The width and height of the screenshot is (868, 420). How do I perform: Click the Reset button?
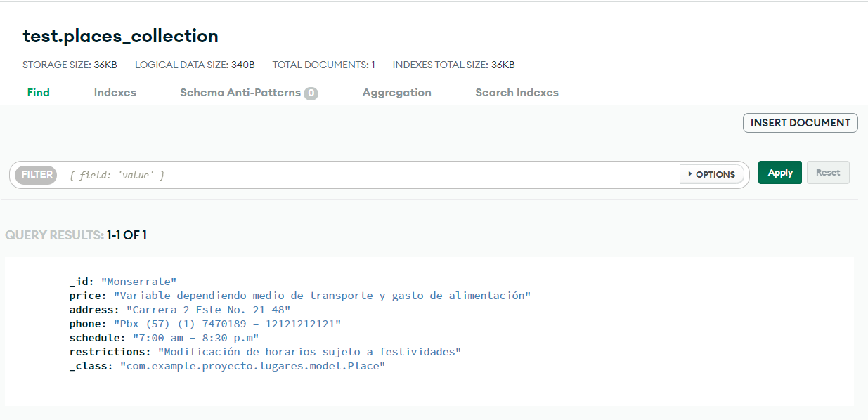(827, 172)
